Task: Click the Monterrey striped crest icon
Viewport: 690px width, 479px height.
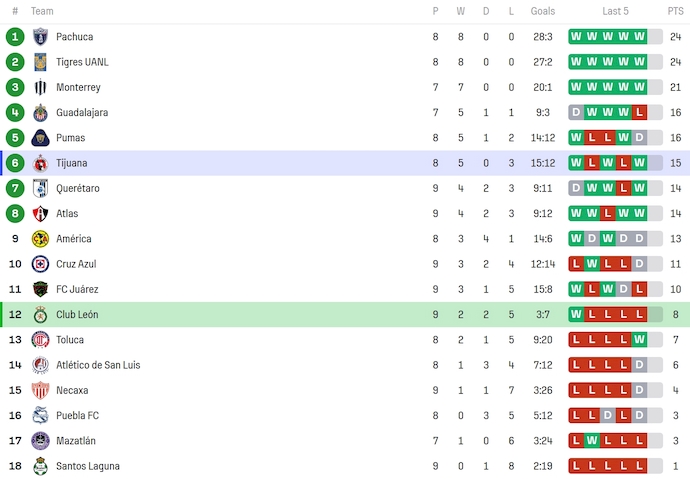Action: tap(41, 87)
